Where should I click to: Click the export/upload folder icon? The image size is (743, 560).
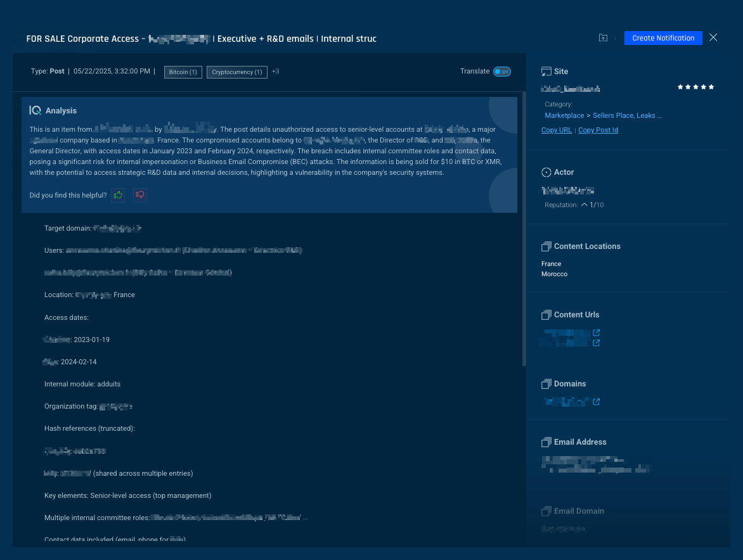tap(603, 38)
